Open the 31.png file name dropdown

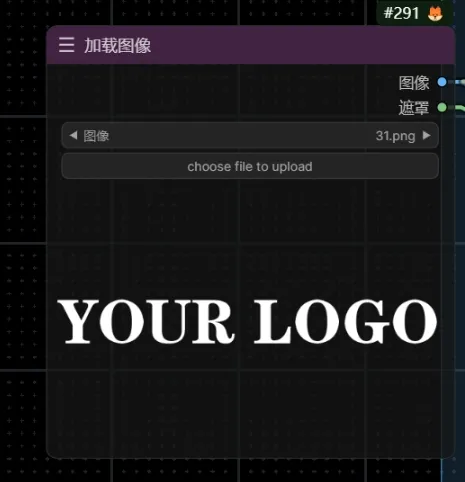(395, 136)
